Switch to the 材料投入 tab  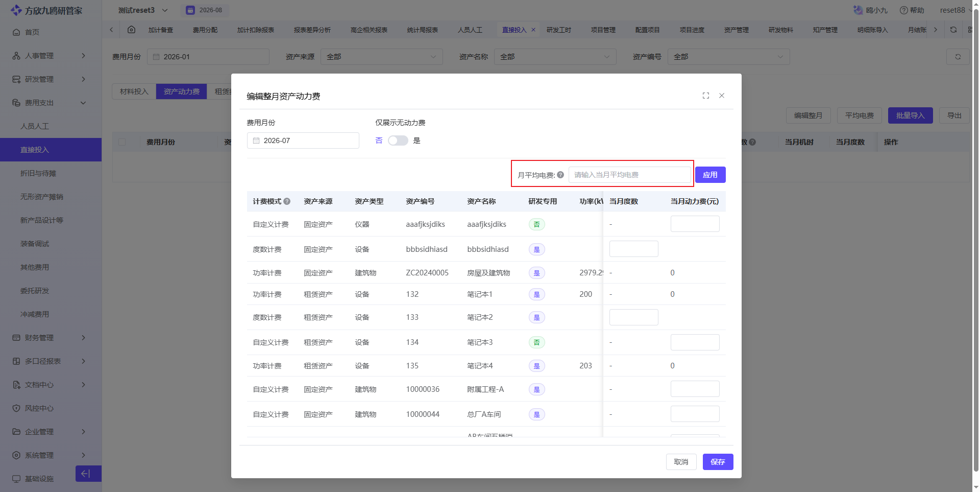coord(134,91)
